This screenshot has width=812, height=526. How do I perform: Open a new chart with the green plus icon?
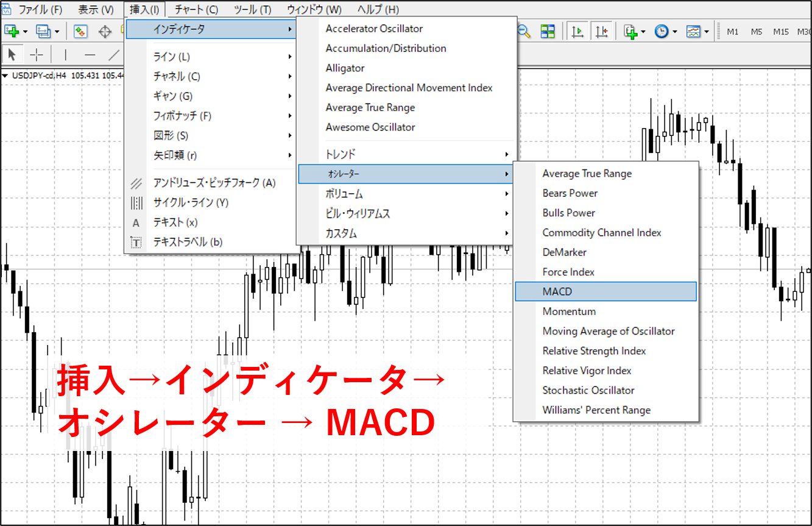pos(11,30)
